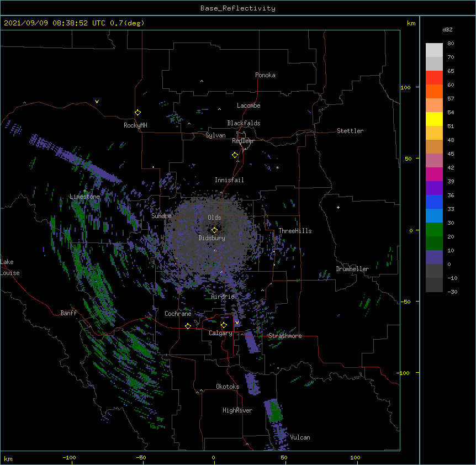Select the Calgary label

tap(220, 333)
